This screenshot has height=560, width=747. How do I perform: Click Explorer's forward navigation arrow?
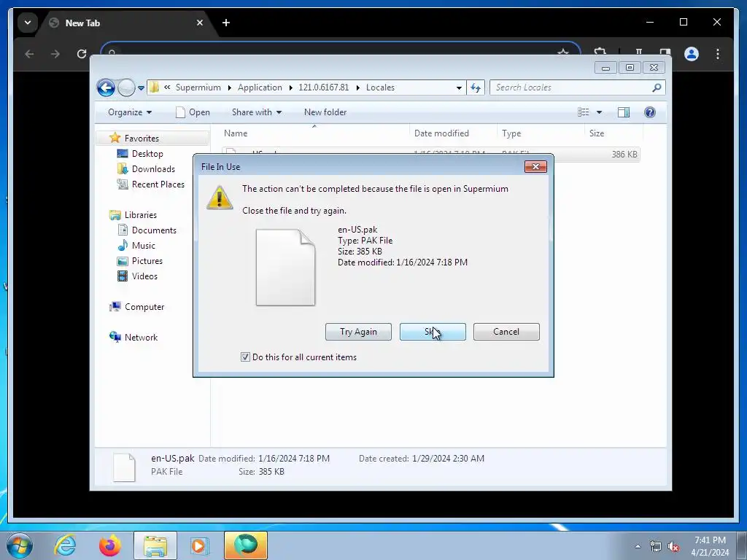pos(126,87)
